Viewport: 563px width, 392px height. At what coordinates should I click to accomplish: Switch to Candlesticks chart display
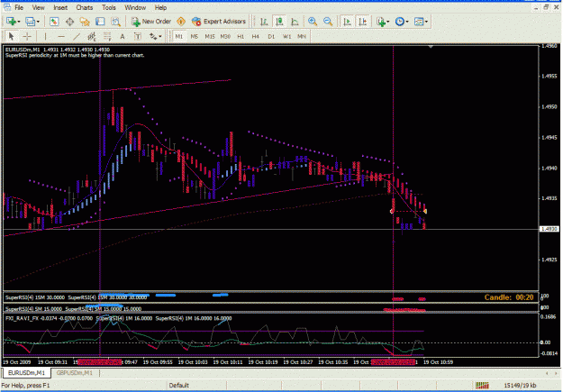[x=279, y=22]
